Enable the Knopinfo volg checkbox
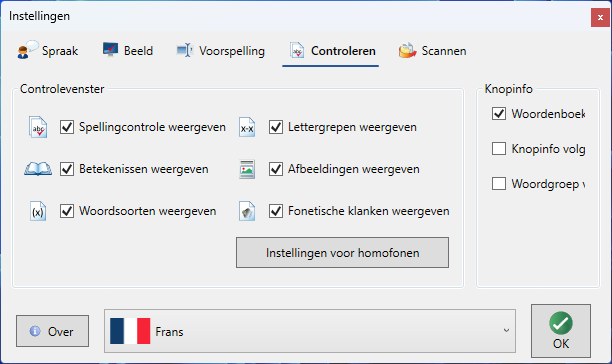Viewport: 612px width, 364px height. point(499,149)
